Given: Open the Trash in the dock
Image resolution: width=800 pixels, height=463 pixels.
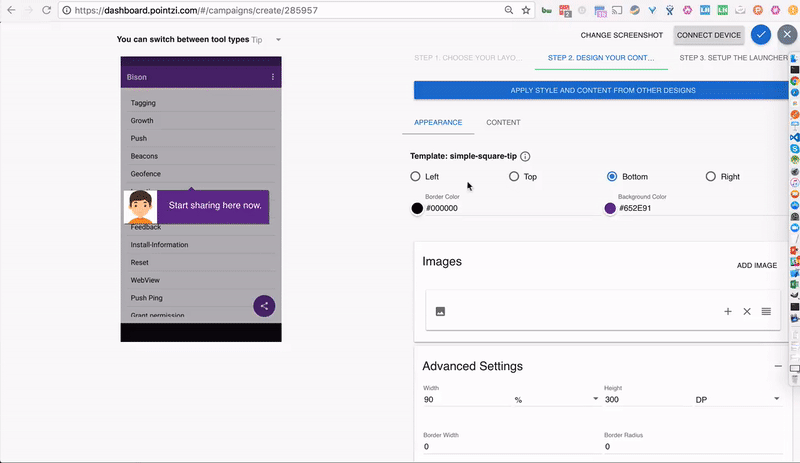Looking at the screenshot, I should pos(795,379).
